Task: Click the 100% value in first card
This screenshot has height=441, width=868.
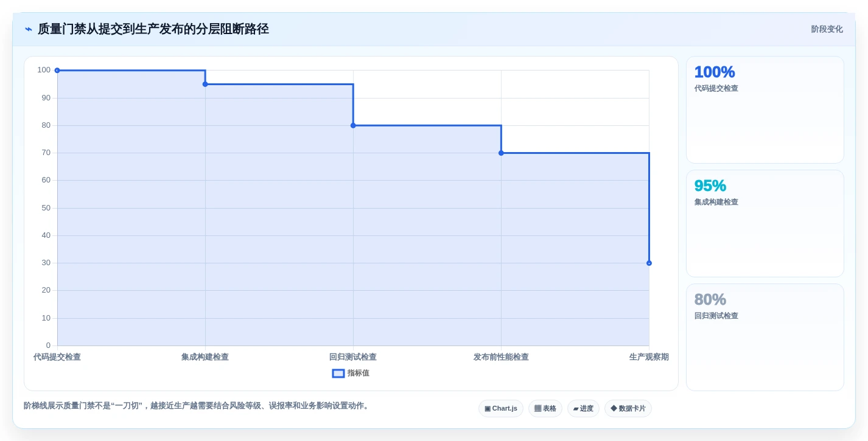Action: coord(715,72)
